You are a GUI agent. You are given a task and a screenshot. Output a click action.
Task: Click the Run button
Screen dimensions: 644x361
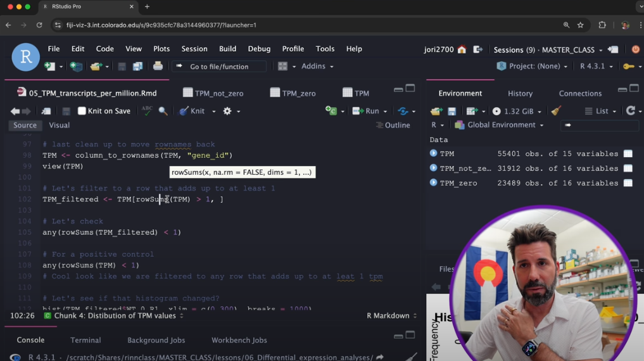[367, 111]
